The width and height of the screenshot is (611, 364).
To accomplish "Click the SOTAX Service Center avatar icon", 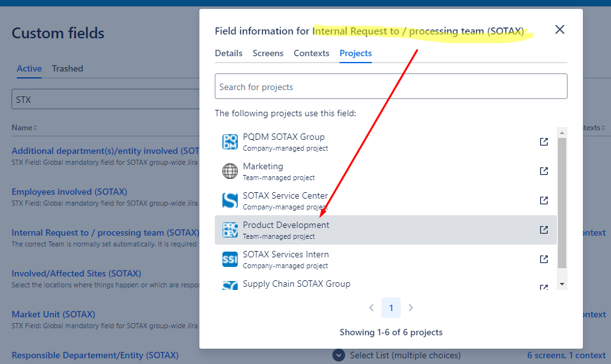I will point(230,201).
